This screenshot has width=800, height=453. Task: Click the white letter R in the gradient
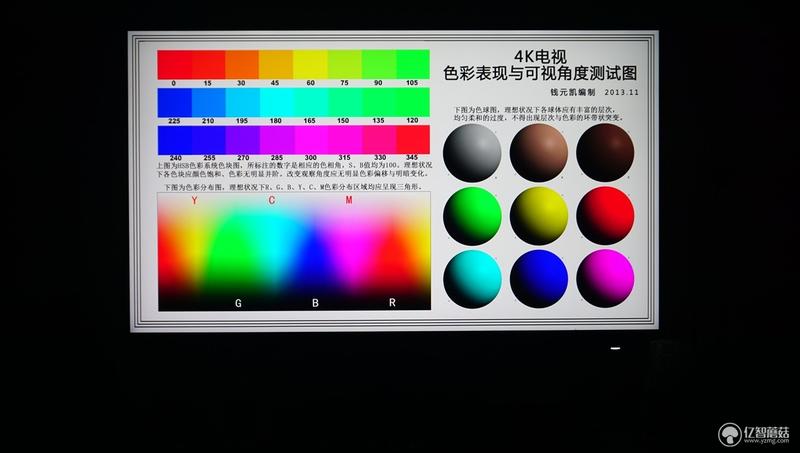pos(392,303)
